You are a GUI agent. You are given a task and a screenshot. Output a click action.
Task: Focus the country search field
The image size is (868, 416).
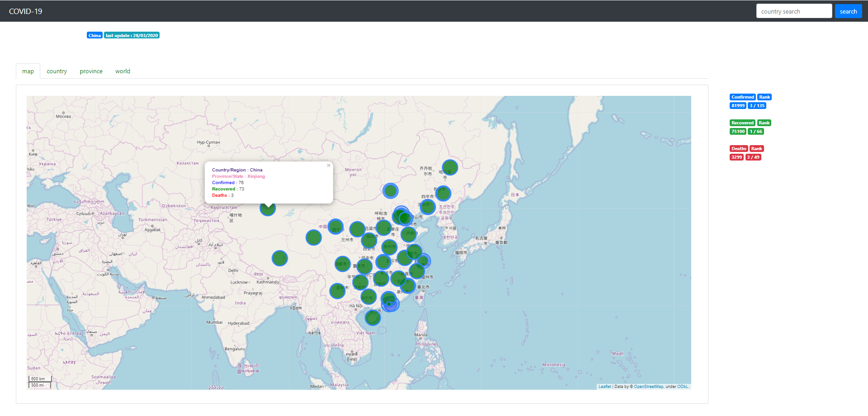point(794,11)
